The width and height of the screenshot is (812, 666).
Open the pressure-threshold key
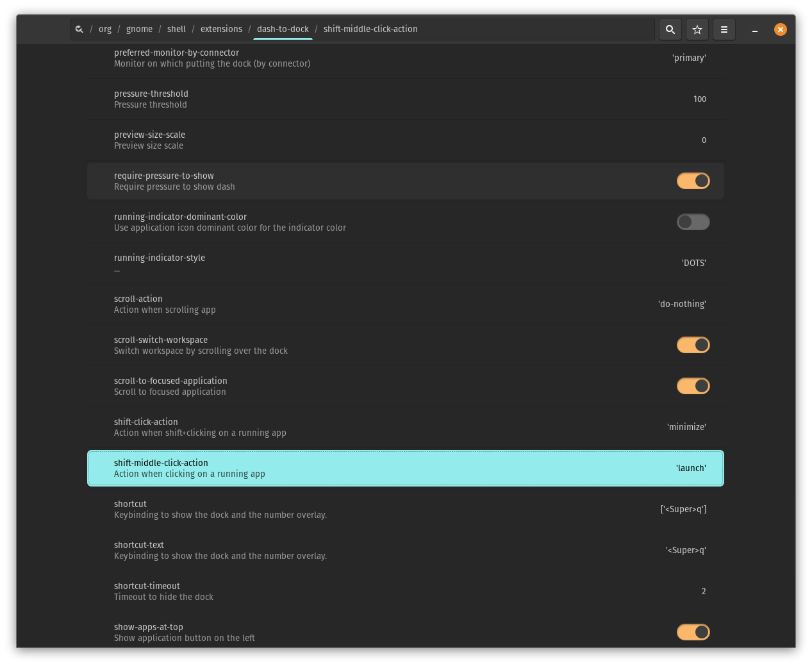[405, 99]
